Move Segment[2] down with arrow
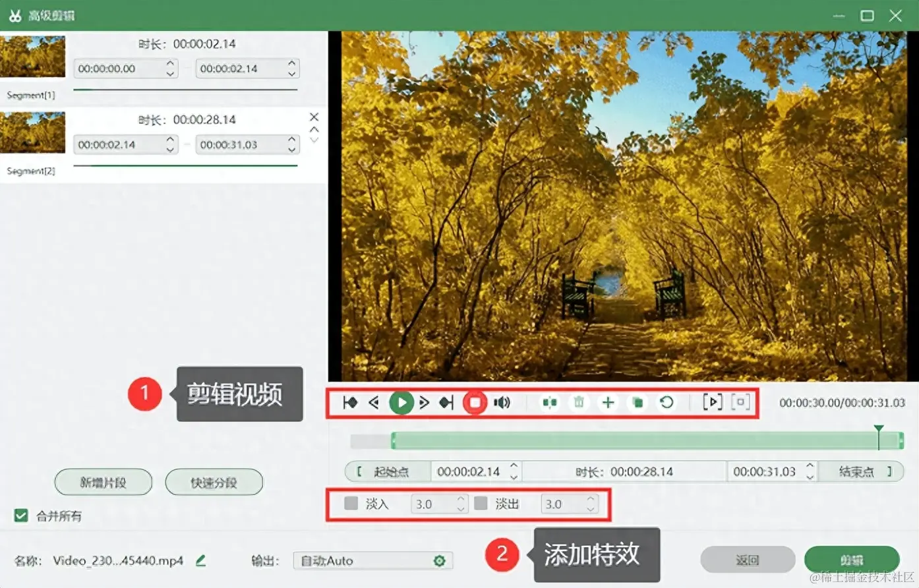This screenshot has width=919, height=588. tap(314, 140)
